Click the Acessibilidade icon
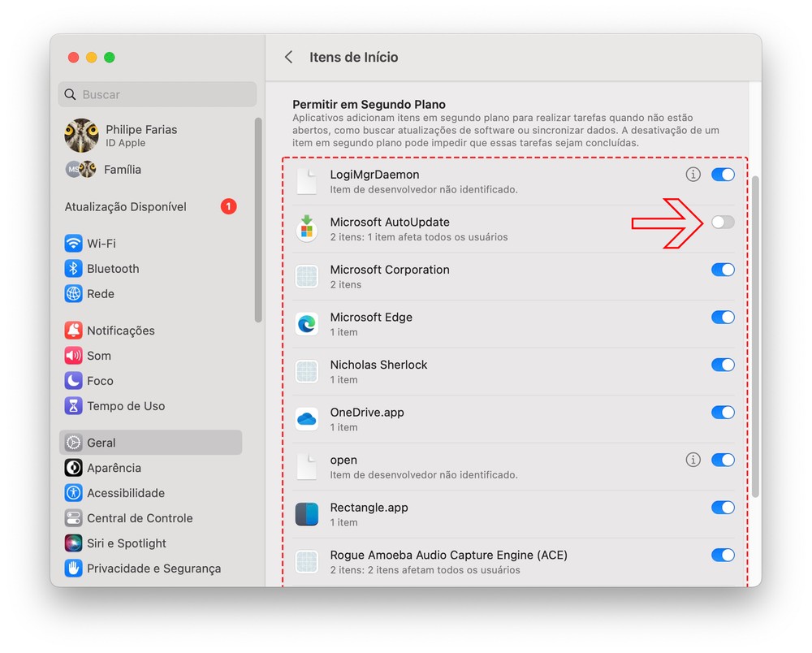The height and width of the screenshot is (653, 812). [73, 493]
